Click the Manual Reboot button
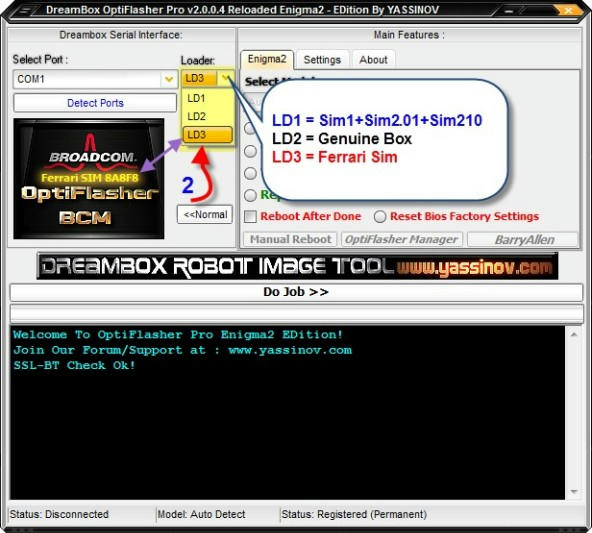This screenshot has height=533, width=592. (290, 239)
